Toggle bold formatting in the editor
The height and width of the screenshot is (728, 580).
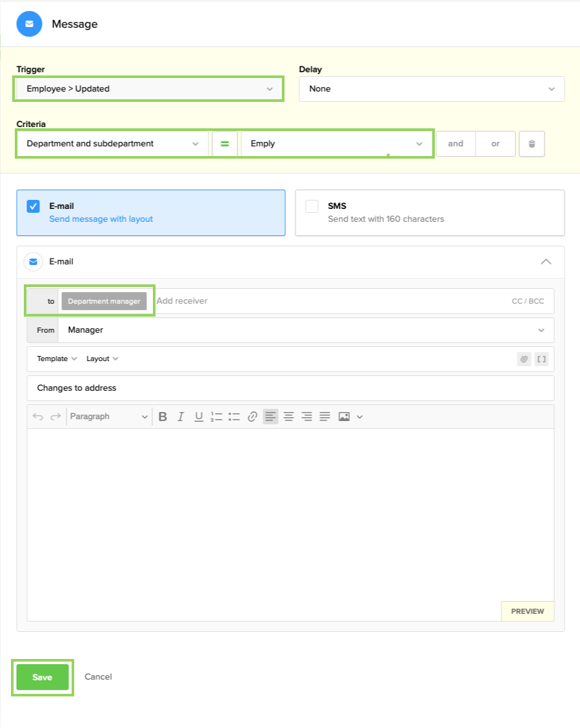163,417
